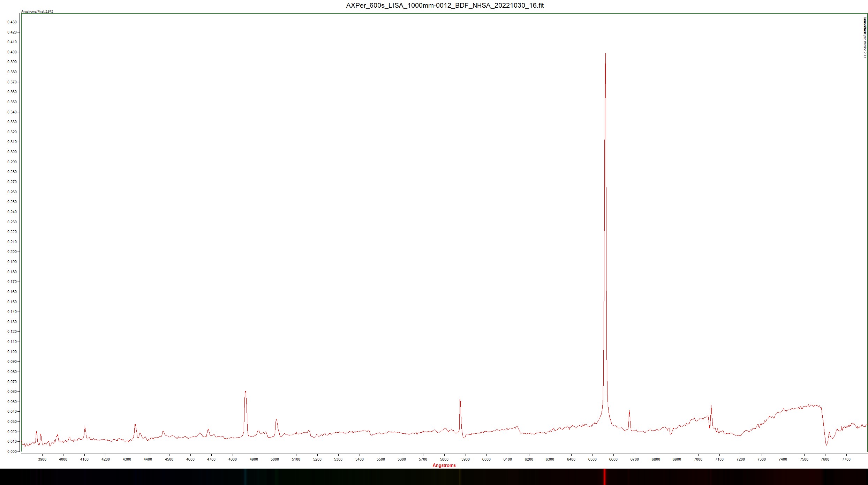Click the H-beta peak top near 4860 Angstroms
Image resolution: width=868 pixels, height=485 pixels.
246,391
